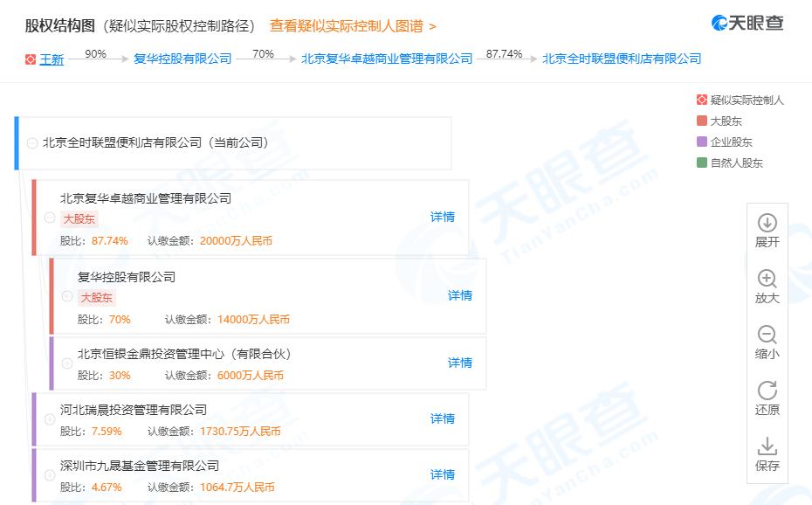Screen dimensions: 812x505
Task: Click the 70% label in the control path
Action: pos(263,54)
